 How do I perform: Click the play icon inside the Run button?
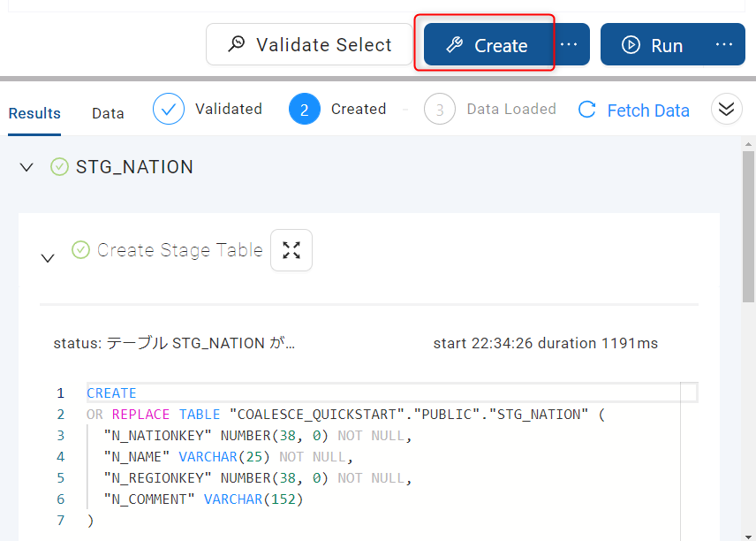631,45
